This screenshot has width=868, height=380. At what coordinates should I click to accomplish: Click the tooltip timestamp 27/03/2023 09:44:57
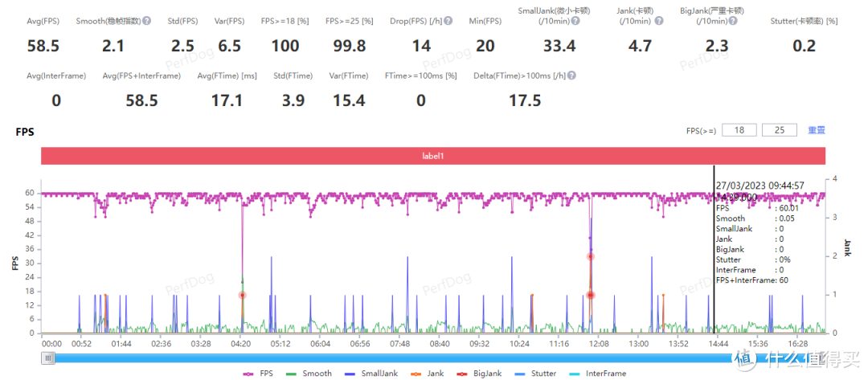click(x=759, y=186)
